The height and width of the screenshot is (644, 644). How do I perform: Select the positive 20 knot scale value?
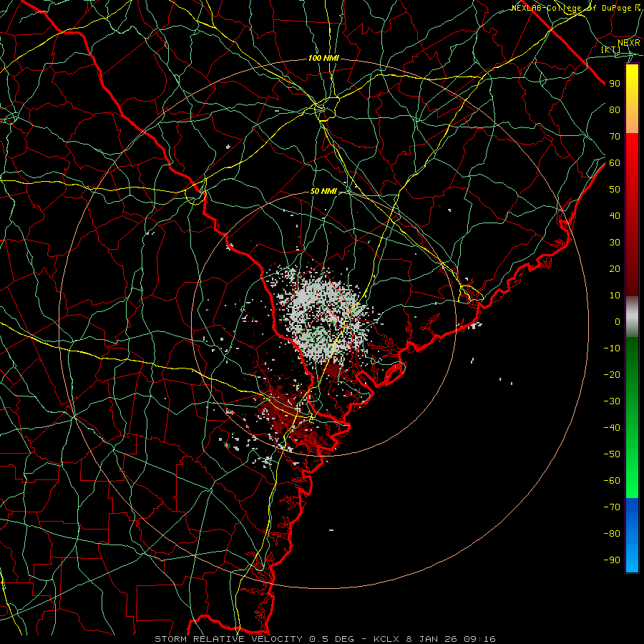615,268
